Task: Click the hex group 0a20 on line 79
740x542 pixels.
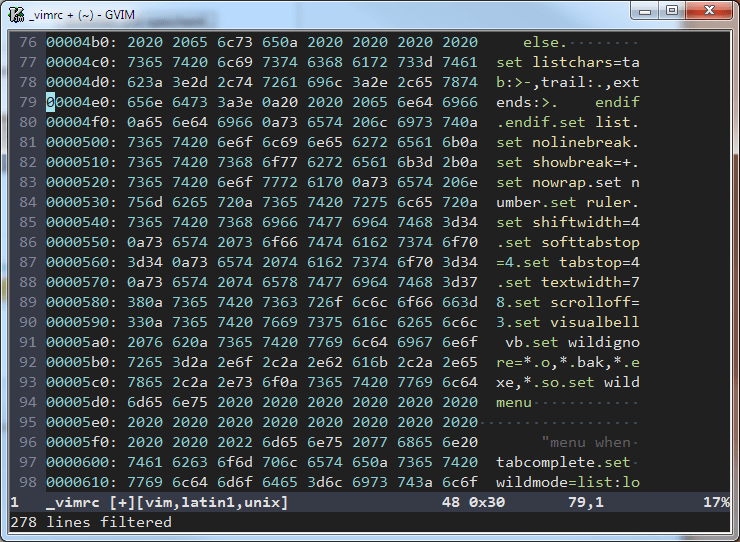Action: [x=280, y=102]
